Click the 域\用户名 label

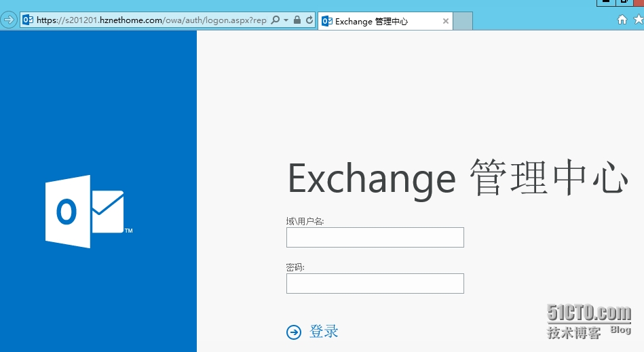(305, 222)
